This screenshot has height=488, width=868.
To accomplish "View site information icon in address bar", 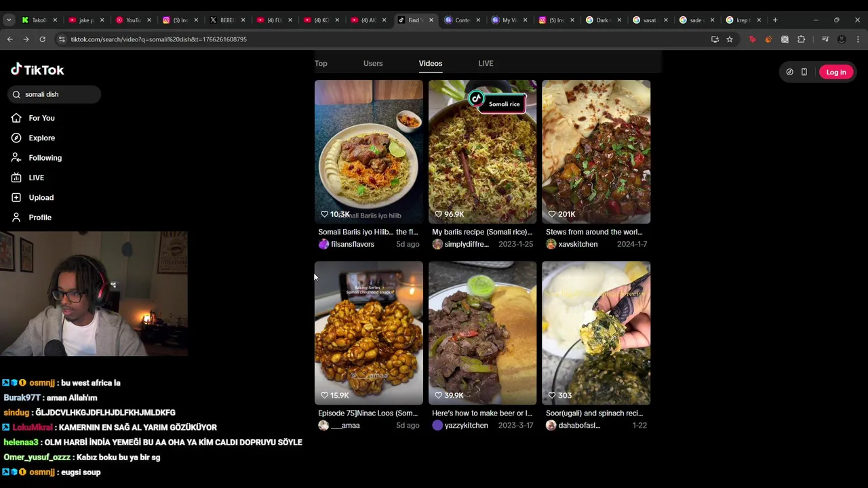I will tap(62, 39).
